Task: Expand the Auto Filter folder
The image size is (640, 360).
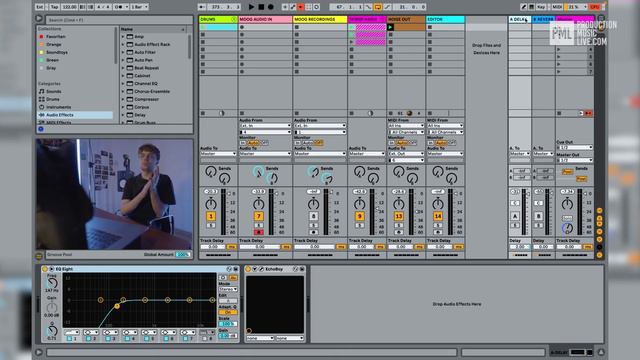Action: (x=123, y=52)
